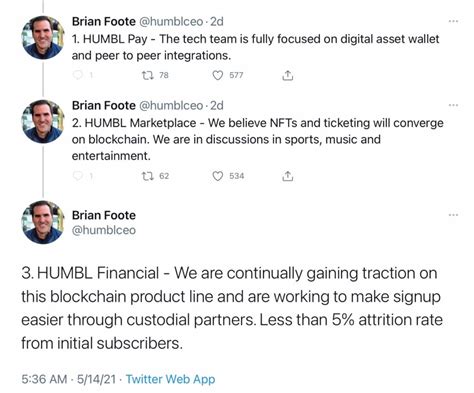Open more options on HUMBL Pay tweet
Image resolution: width=474 pixels, height=393 pixels.
(453, 21)
